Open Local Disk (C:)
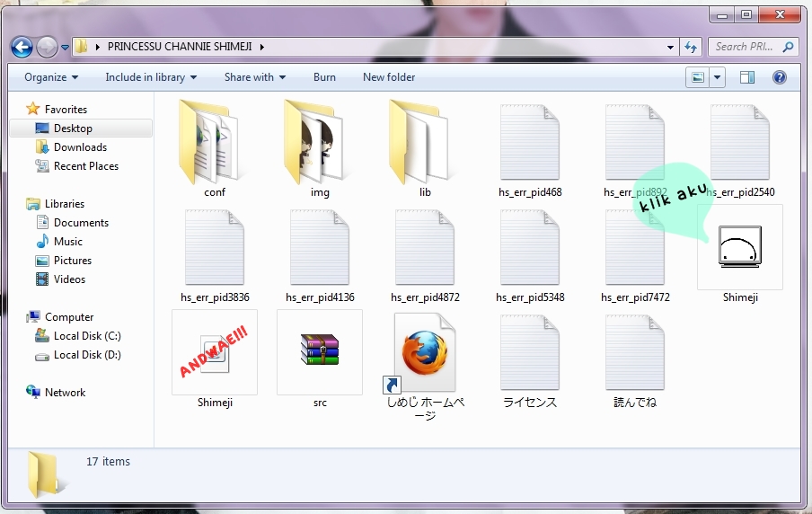This screenshot has width=812, height=514. point(87,336)
